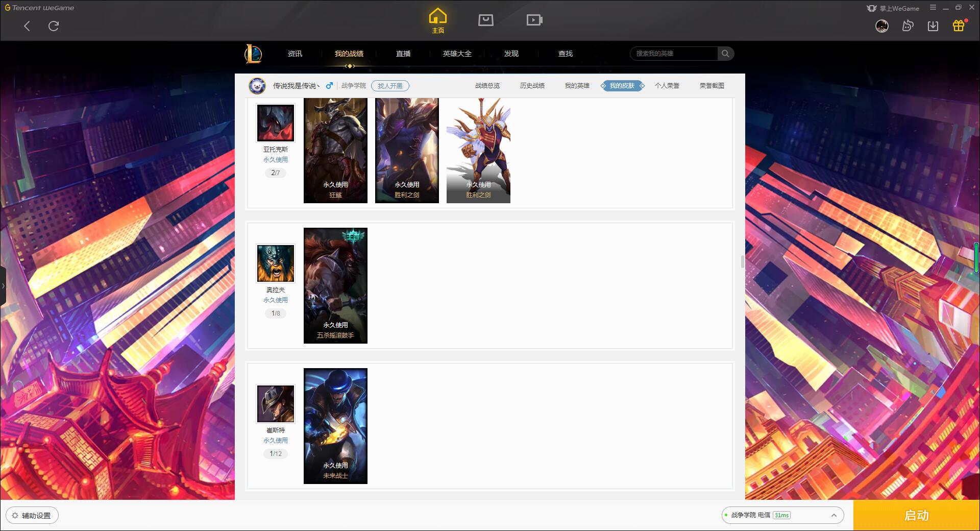Open the download manager icon

pos(933,26)
